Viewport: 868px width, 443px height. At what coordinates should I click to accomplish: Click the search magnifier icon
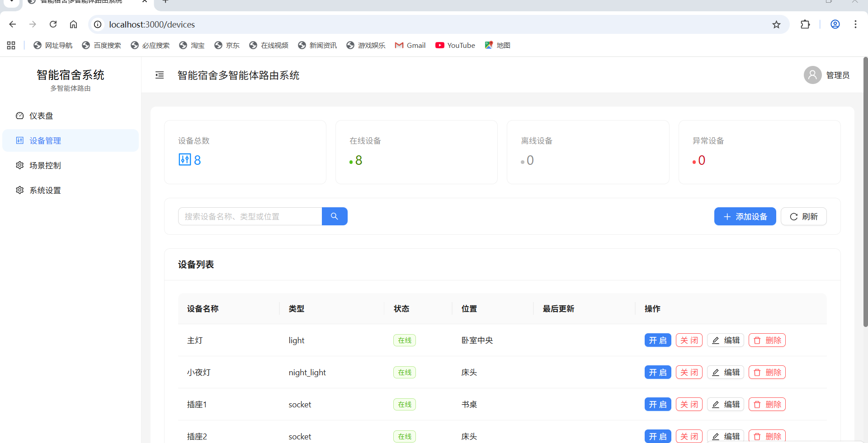(335, 216)
